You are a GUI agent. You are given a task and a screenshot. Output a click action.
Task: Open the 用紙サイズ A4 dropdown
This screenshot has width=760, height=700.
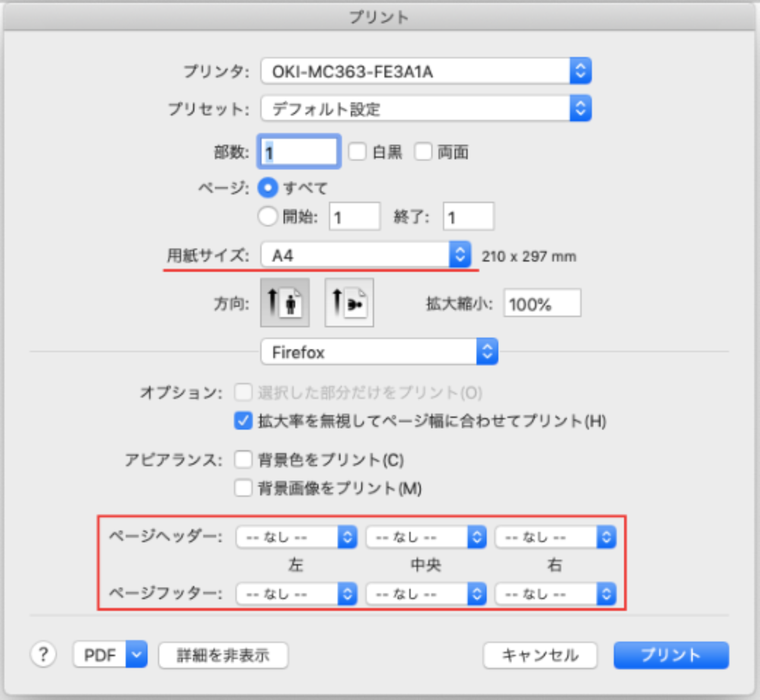tap(366, 255)
